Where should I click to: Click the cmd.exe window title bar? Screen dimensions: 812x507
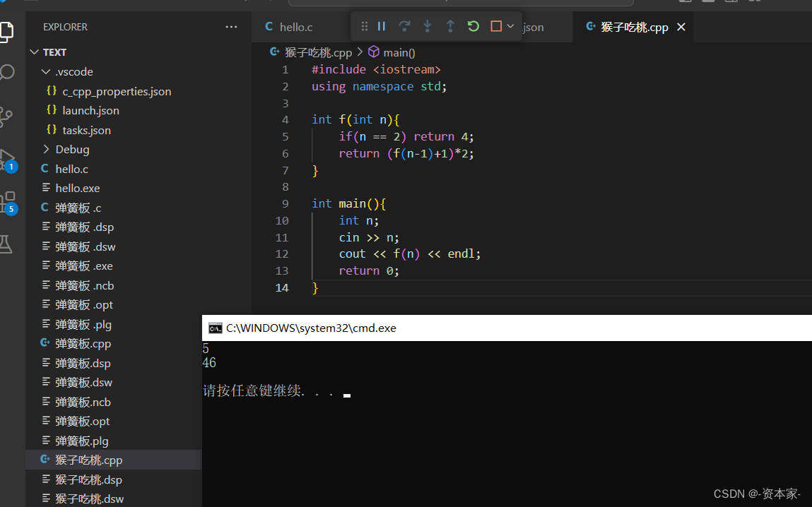click(507, 328)
